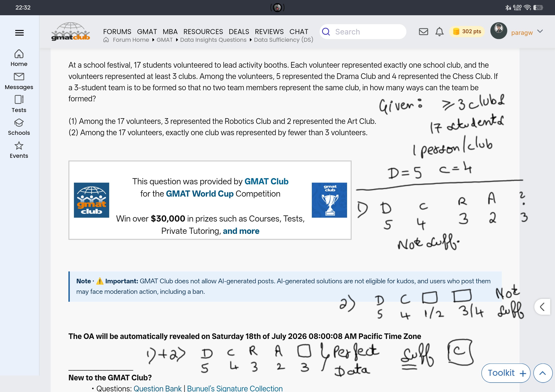Click the GMAT Club banner logo image

click(x=91, y=200)
